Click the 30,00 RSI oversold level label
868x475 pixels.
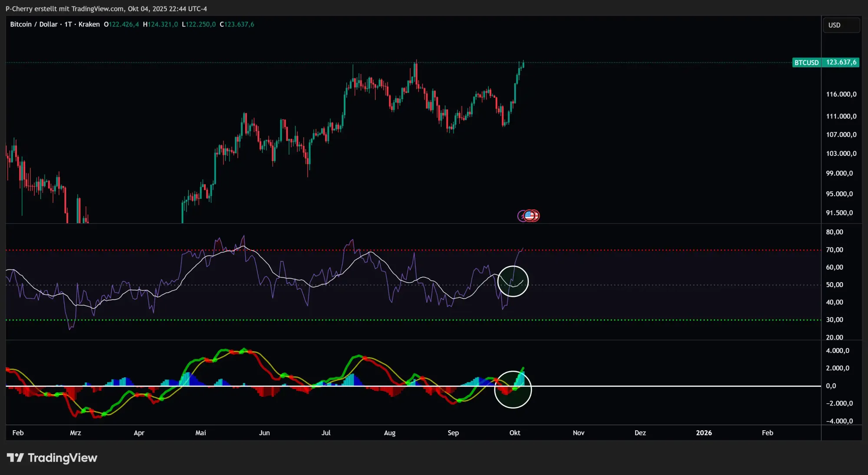coord(834,320)
